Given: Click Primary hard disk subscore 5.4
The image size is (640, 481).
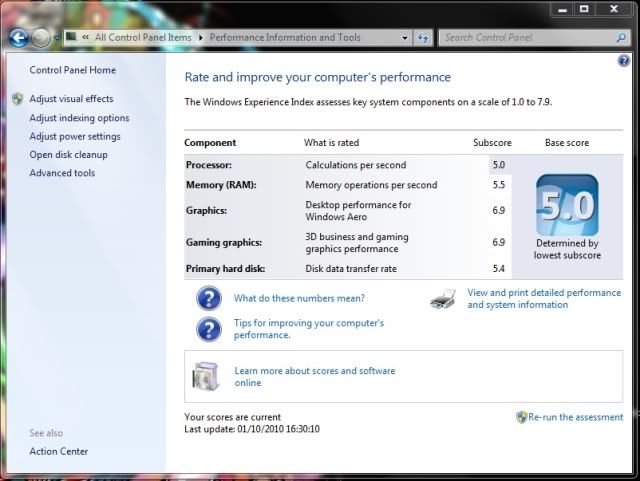Looking at the screenshot, I should point(498,269).
